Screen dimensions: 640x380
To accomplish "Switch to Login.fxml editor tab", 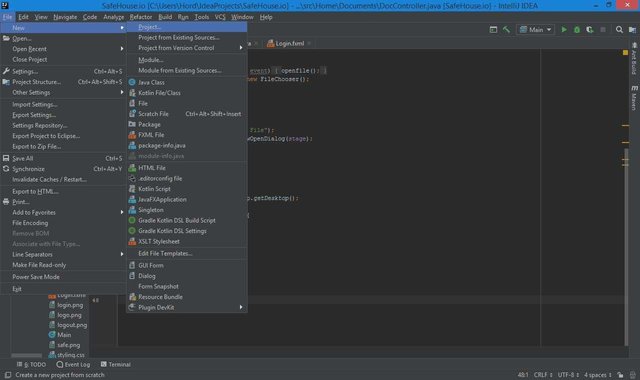I will pos(289,43).
